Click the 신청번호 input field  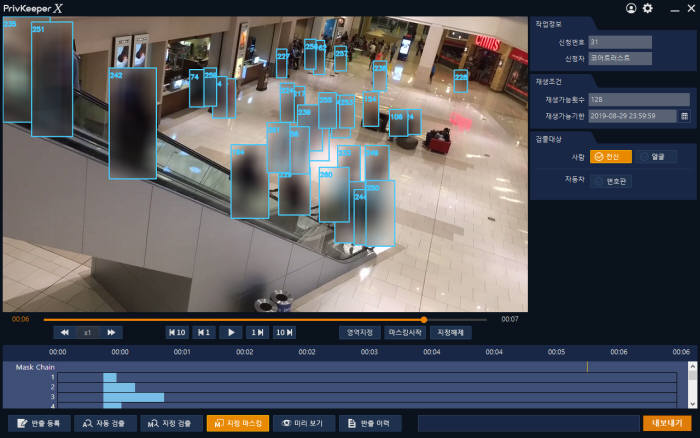[620, 42]
